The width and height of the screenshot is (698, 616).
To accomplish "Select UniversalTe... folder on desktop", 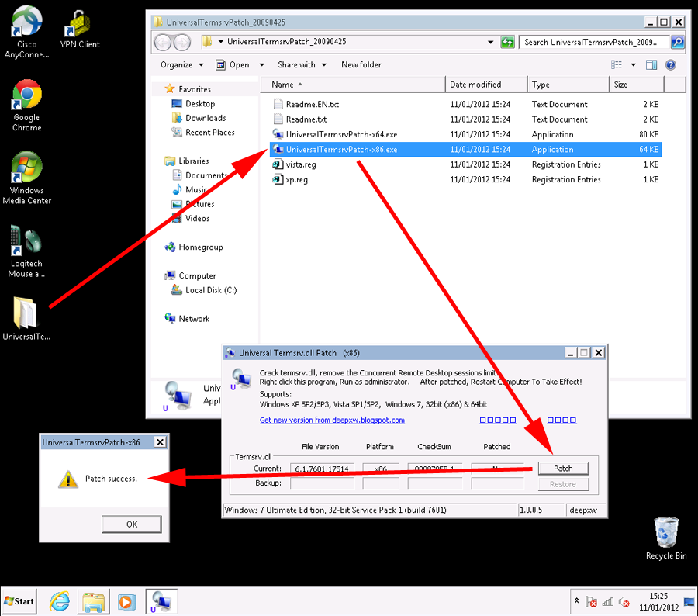I will 26,318.
